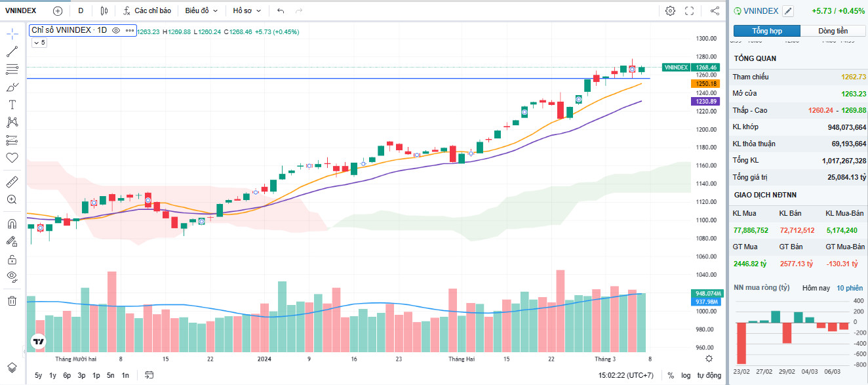
Task: Toggle the log scale option
Action: pyautogui.click(x=686, y=375)
